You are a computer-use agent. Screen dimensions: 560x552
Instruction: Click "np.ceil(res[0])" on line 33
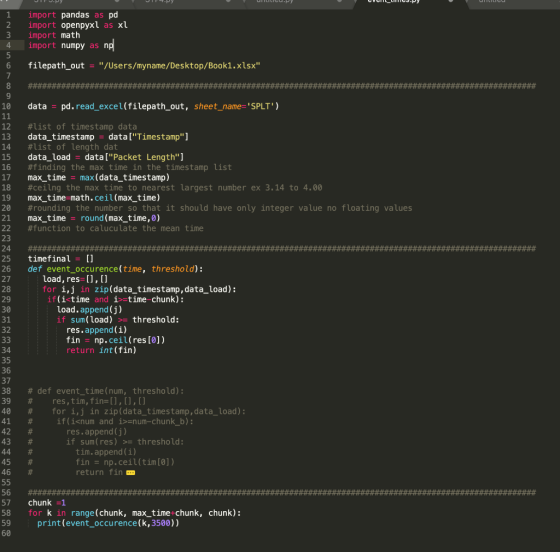click(130, 340)
